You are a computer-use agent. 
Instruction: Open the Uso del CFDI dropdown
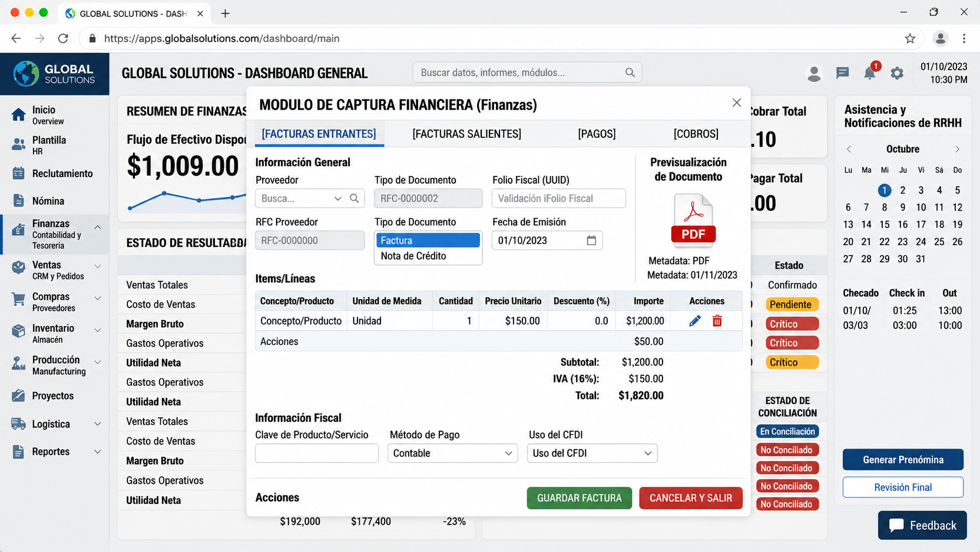[x=592, y=453]
